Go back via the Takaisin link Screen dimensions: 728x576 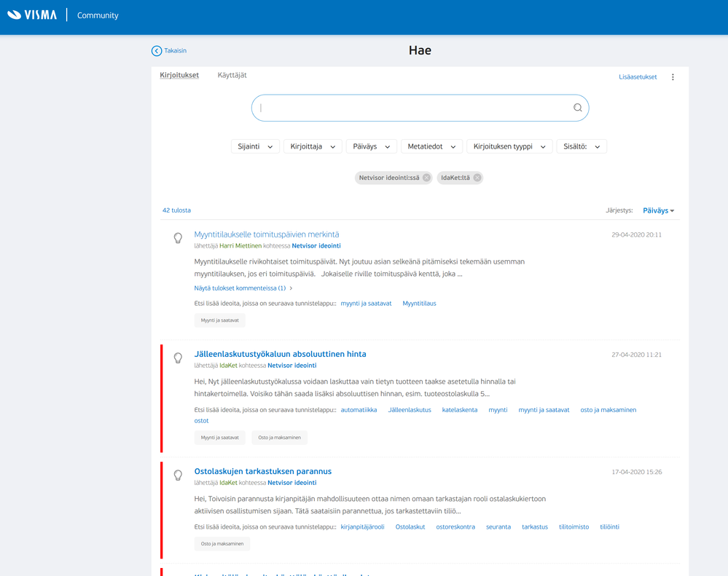[x=175, y=50]
